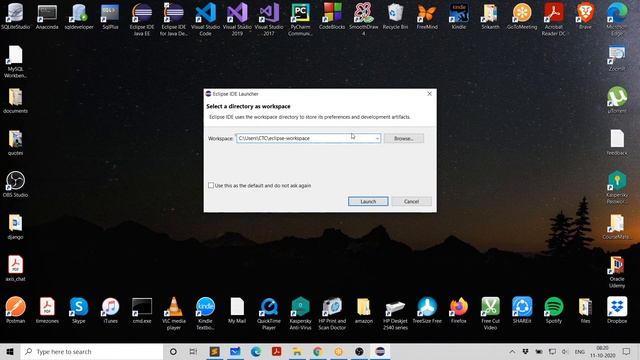Expand the Workspace path dropdown arrow

[377, 138]
